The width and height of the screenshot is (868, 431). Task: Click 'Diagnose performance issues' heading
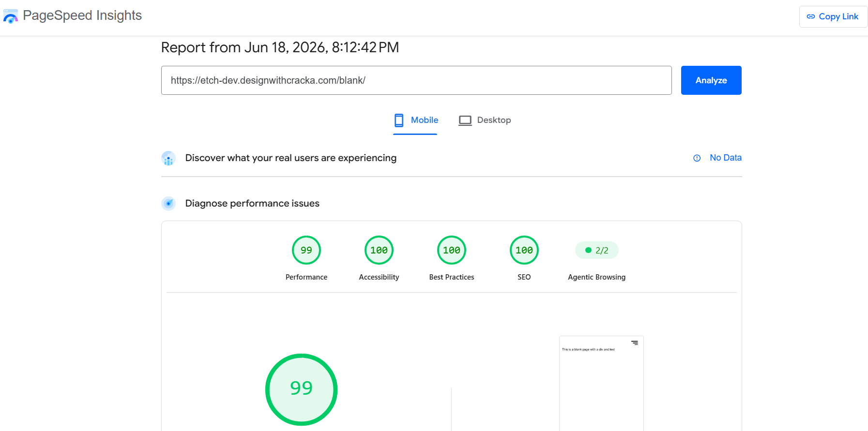tap(252, 203)
